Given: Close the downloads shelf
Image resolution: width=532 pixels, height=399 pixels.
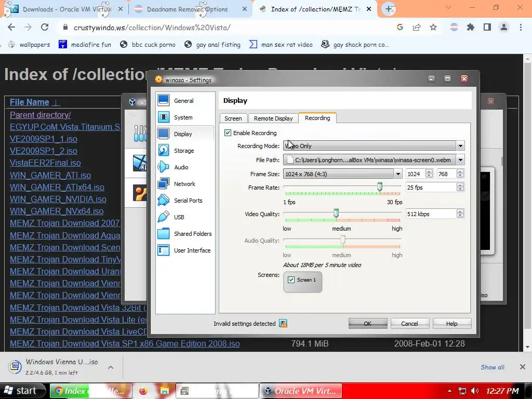Looking at the screenshot, I should [x=523, y=367].
